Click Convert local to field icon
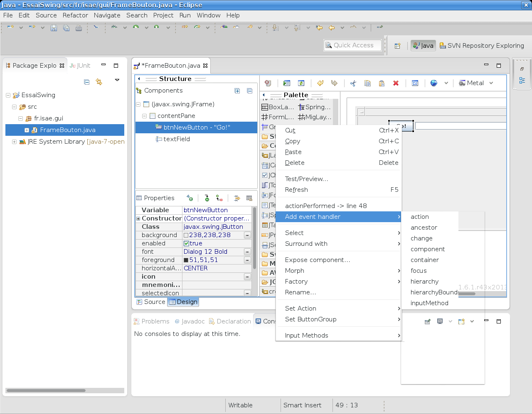Viewport: 532px width, 414px height. tap(219, 198)
